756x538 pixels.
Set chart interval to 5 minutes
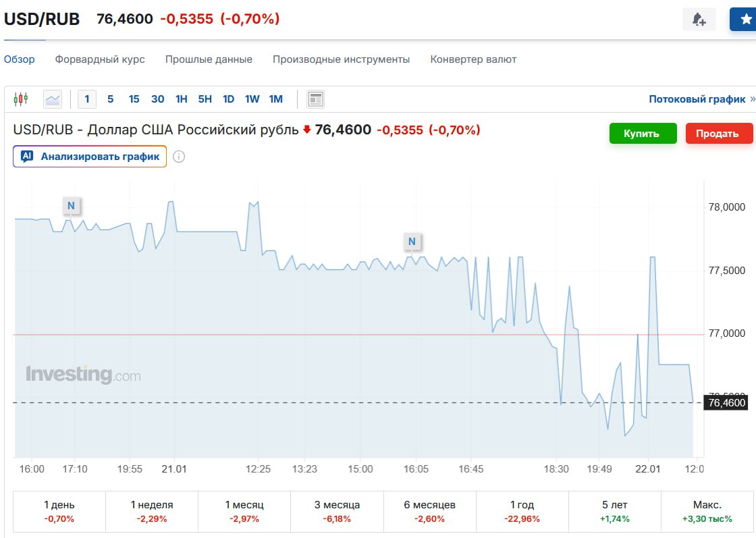click(x=110, y=99)
